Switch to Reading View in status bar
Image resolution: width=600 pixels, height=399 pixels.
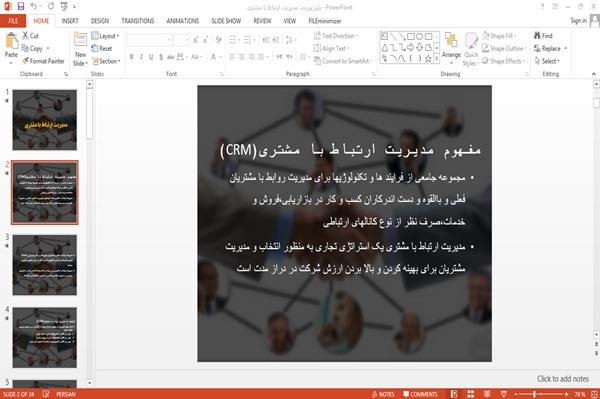pyautogui.click(x=487, y=394)
